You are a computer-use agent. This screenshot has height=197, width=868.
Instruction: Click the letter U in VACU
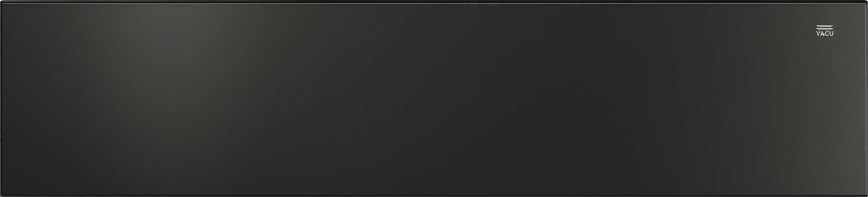tap(832, 34)
